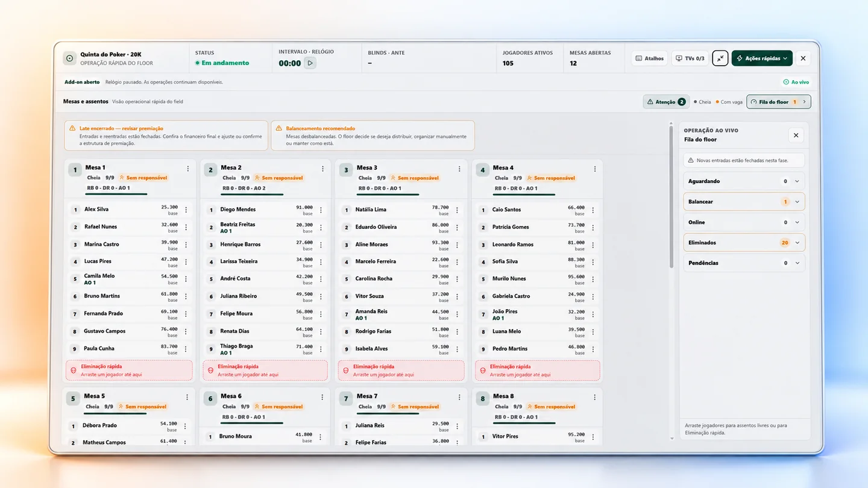Image resolution: width=868 pixels, height=488 pixels.
Task: Click the tables area vertical scrollbar
Action: (x=671, y=196)
